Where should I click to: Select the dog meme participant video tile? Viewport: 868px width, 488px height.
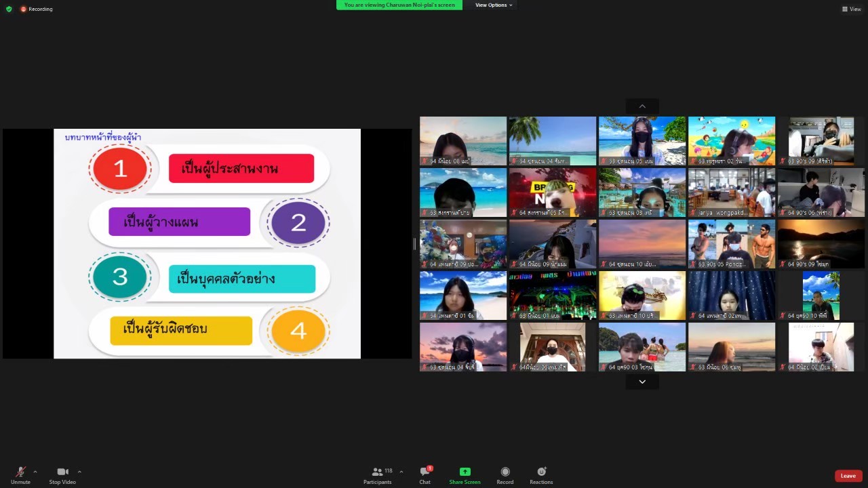point(553,192)
